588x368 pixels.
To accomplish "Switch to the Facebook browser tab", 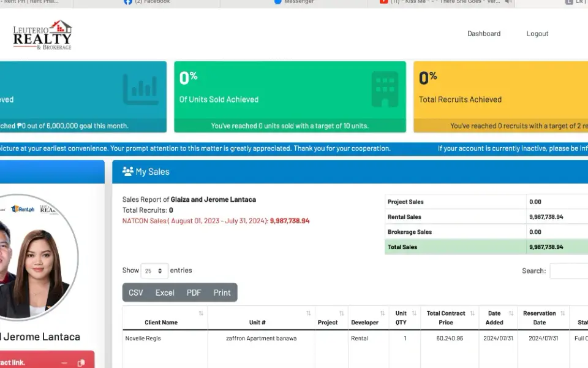I will point(146,2).
